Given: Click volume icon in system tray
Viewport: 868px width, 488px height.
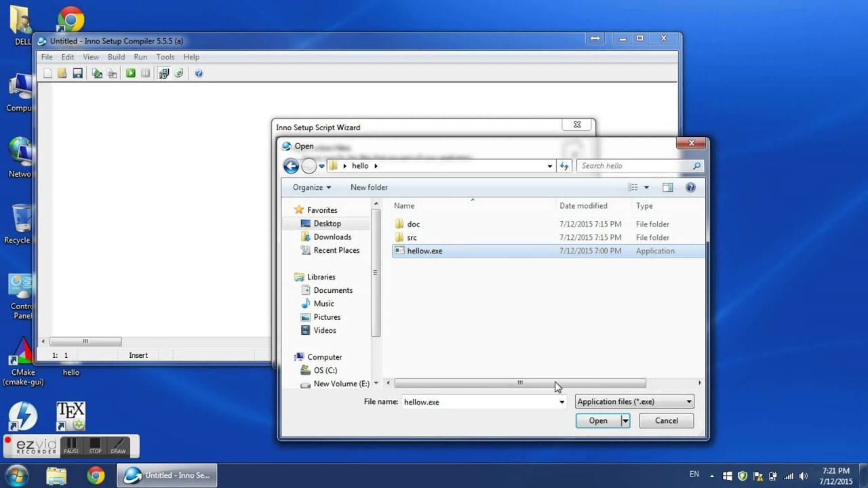Looking at the screenshot, I should point(804,476).
